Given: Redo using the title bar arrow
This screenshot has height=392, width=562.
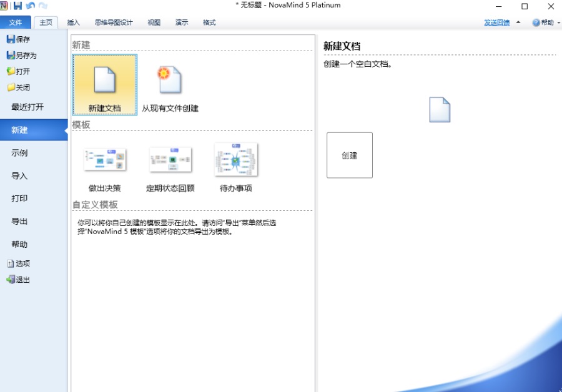Looking at the screenshot, I should tap(43, 6).
